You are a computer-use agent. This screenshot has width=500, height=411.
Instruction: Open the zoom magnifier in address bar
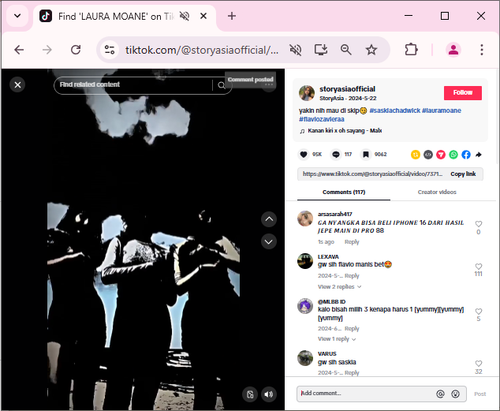tap(346, 50)
